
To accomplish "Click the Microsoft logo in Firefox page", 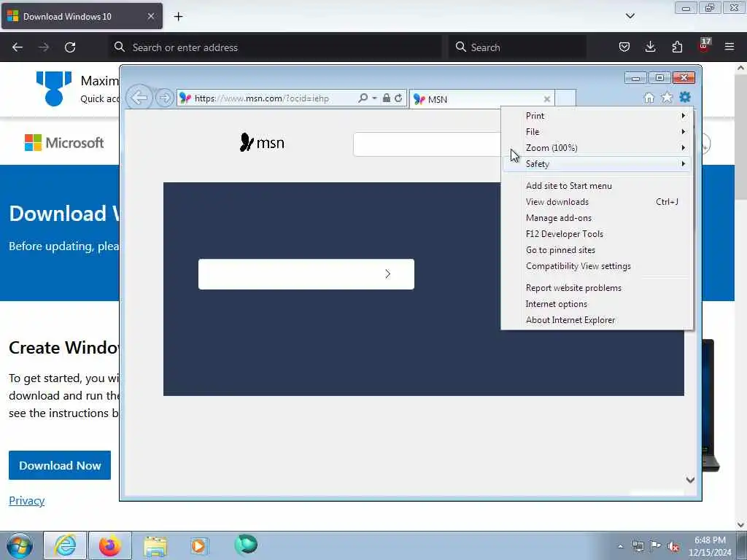I will tap(64, 142).
